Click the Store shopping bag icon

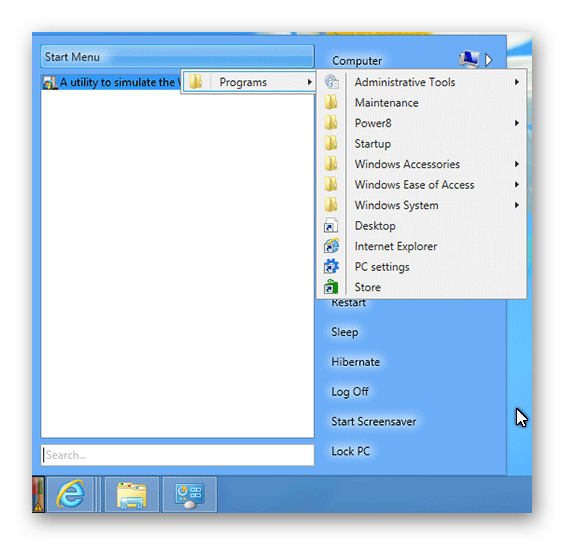tap(331, 287)
